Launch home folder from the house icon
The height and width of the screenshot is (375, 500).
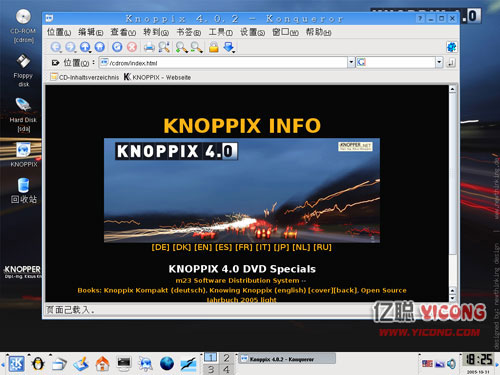coord(102,363)
